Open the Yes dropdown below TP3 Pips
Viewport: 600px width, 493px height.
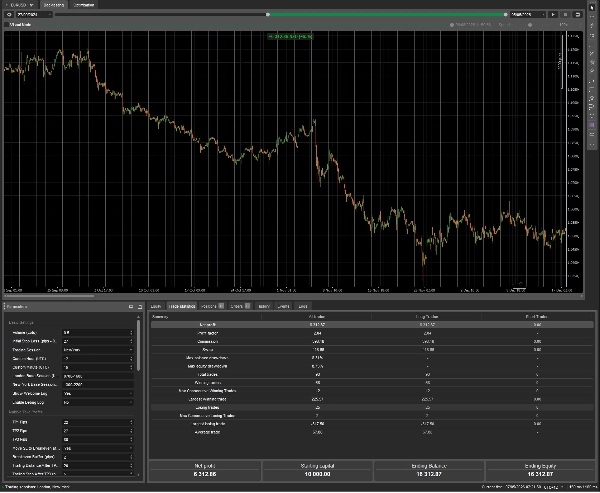[98, 448]
